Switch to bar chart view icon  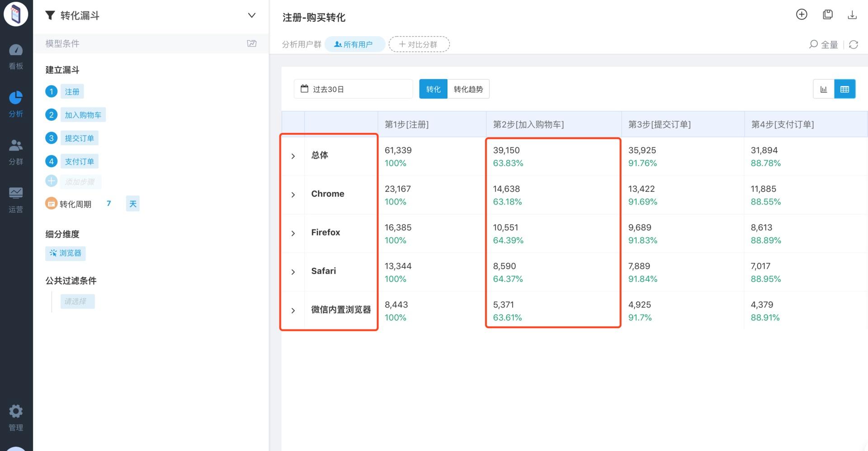(824, 89)
